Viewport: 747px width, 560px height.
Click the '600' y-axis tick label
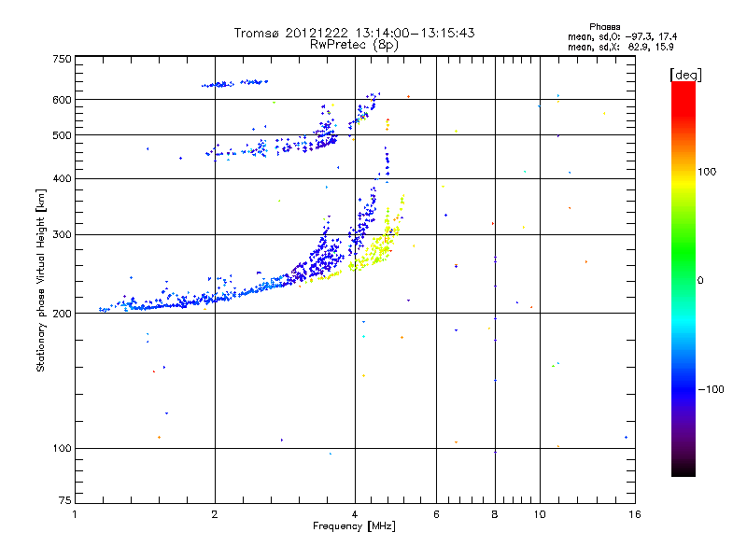click(x=62, y=100)
